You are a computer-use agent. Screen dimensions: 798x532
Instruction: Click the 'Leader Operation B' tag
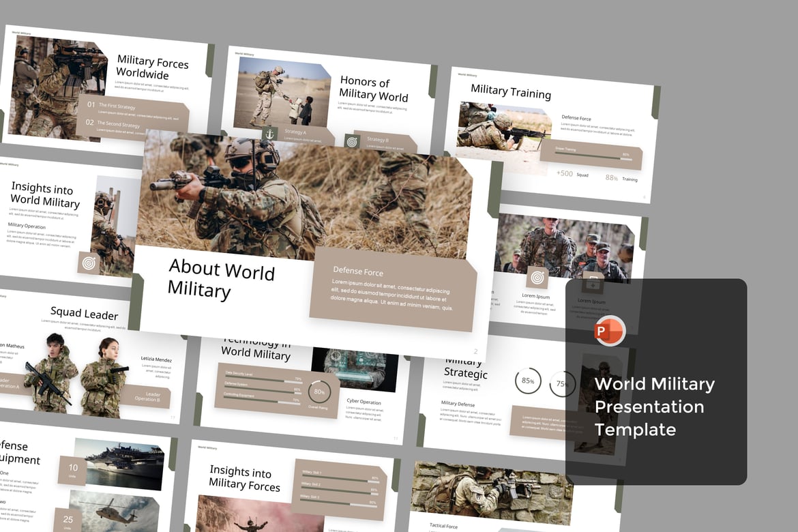[x=147, y=396]
